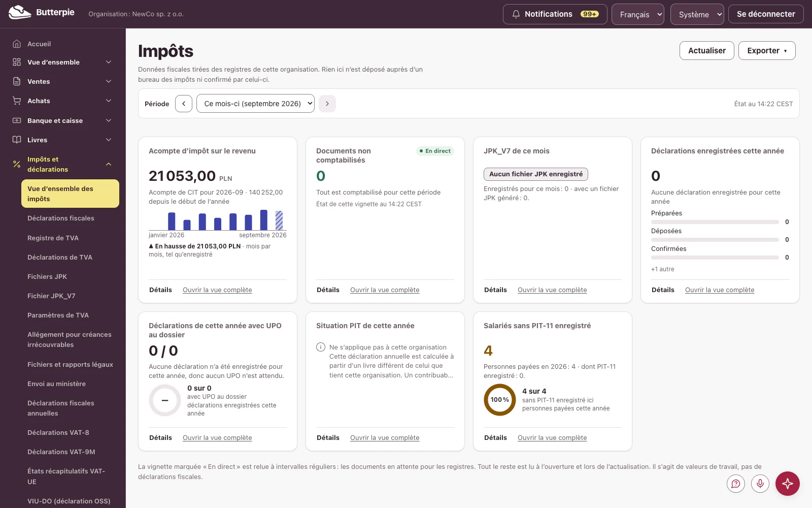Expand the Livres sidebar section
The image size is (812, 508).
tap(109, 140)
